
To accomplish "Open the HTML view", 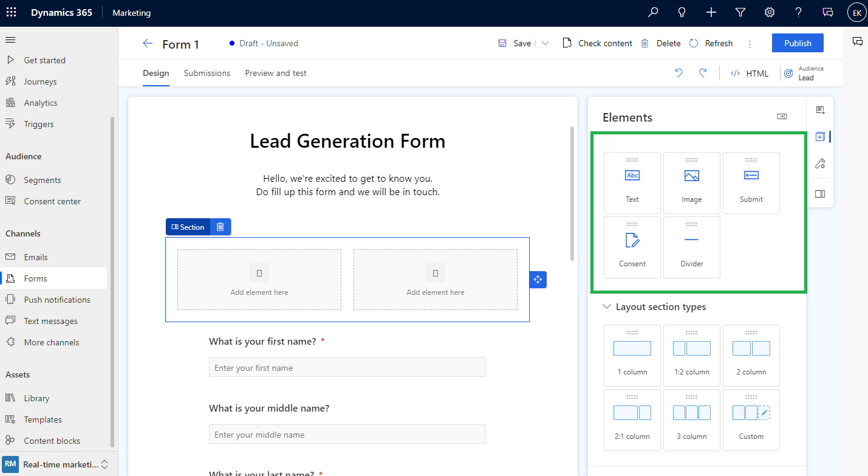I will point(750,74).
